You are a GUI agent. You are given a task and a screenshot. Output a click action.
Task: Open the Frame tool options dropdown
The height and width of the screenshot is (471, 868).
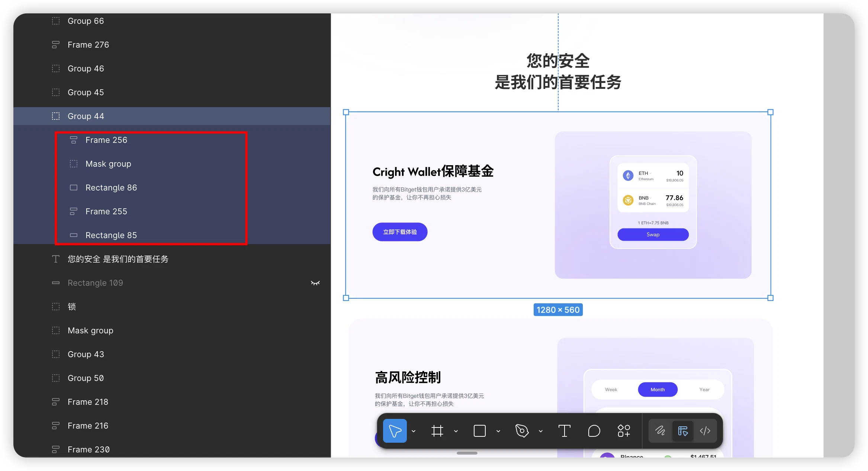[x=456, y=431]
